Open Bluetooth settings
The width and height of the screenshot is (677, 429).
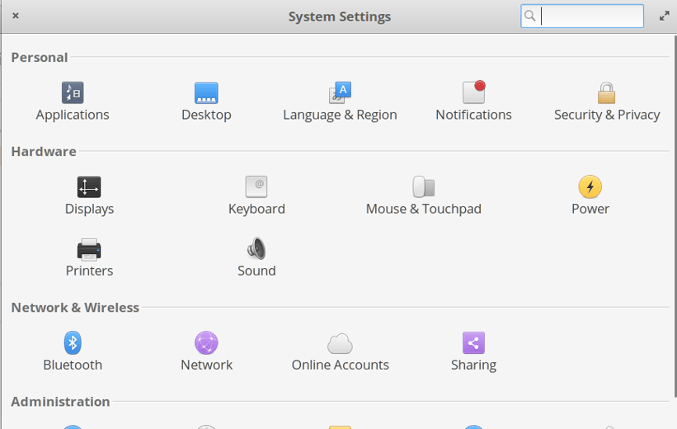[x=73, y=343]
